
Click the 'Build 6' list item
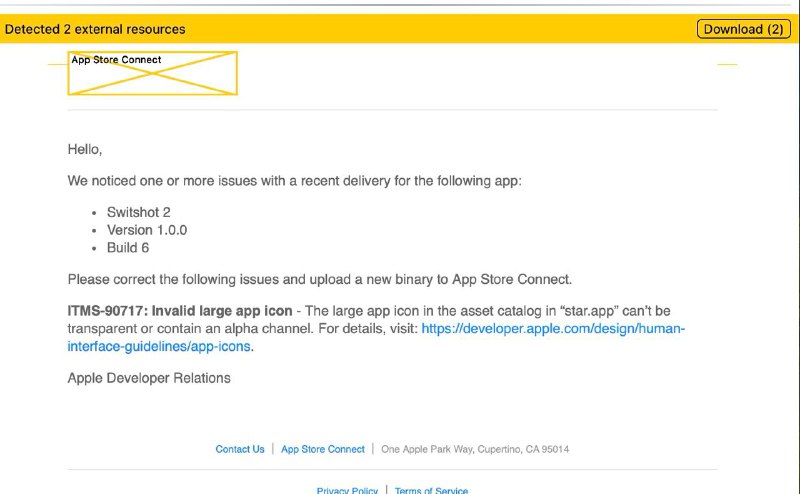[x=128, y=248]
